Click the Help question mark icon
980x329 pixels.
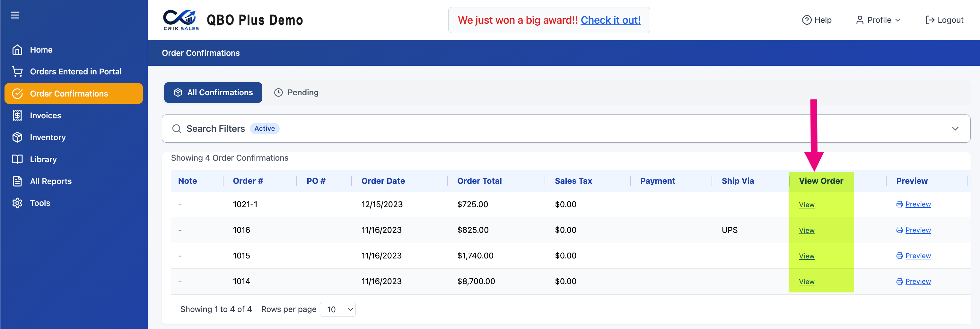point(807,20)
